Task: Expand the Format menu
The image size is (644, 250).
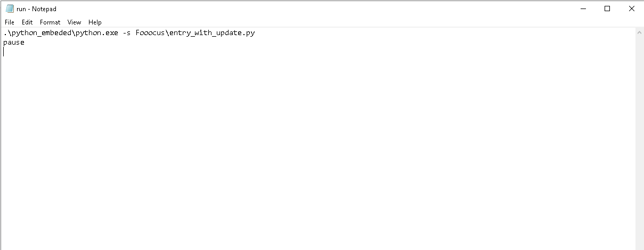Action: 50,22
